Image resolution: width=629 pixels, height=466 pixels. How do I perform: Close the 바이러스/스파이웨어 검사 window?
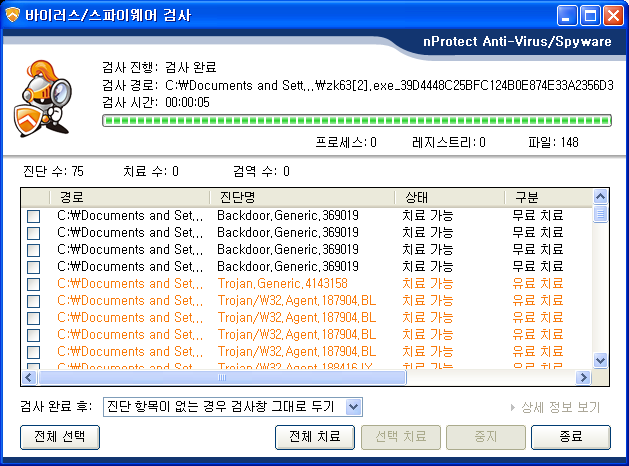[x=614, y=16]
